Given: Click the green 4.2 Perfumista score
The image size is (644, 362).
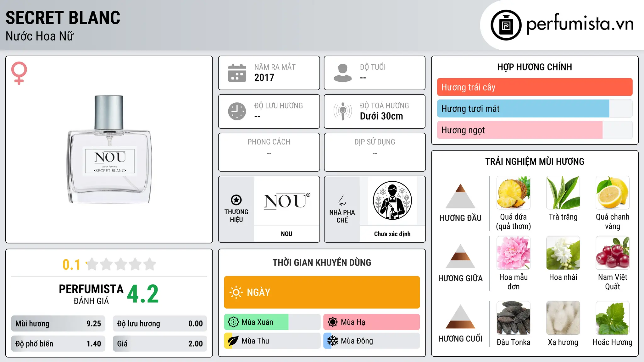Looking at the screenshot, I should (143, 294).
